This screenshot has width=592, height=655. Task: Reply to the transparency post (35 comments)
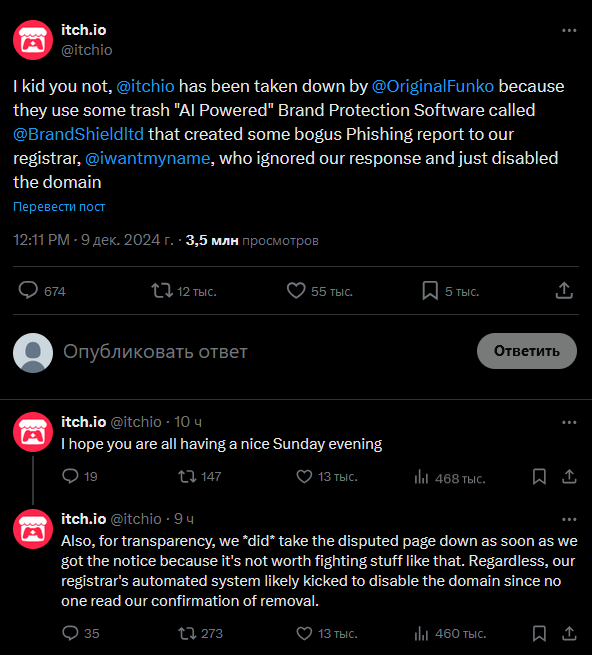point(70,634)
